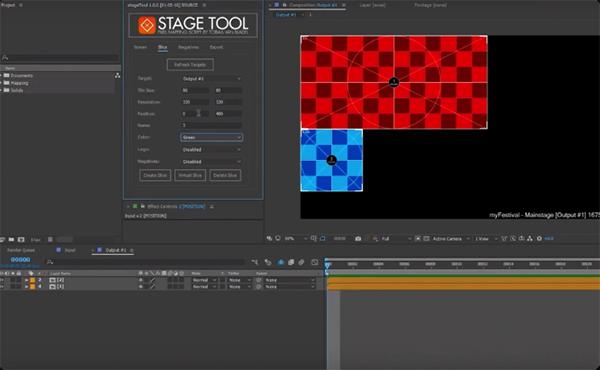Image resolution: width=600 pixels, height=370 pixels.
Task: Click the Create Slice button
Action: pyautogui.click(x=155, y=175)
